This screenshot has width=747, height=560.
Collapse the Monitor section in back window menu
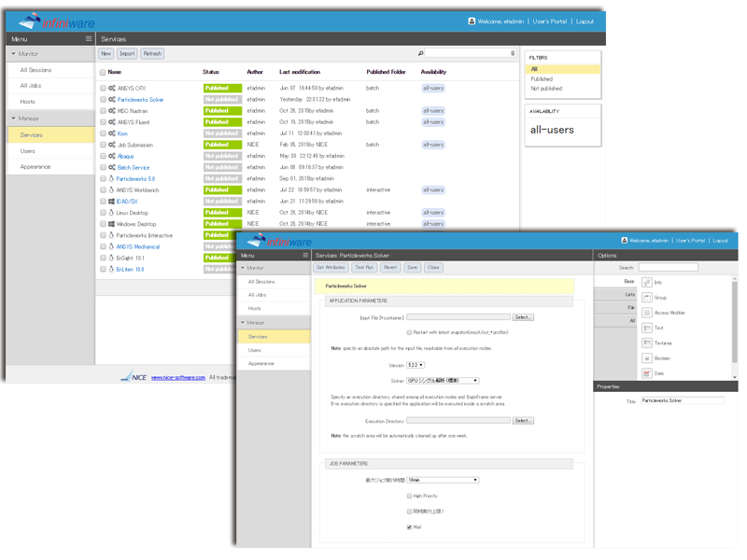(x=14, y=54)
